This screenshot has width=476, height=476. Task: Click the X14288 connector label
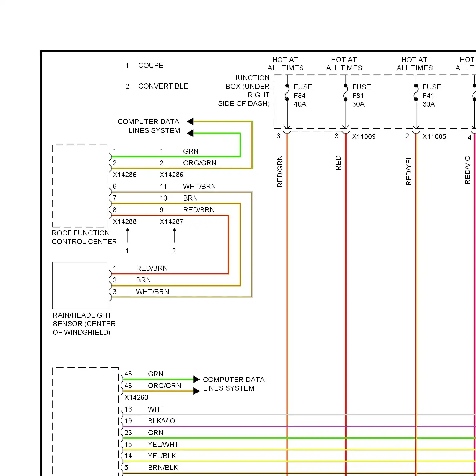(x=124, y=221)
